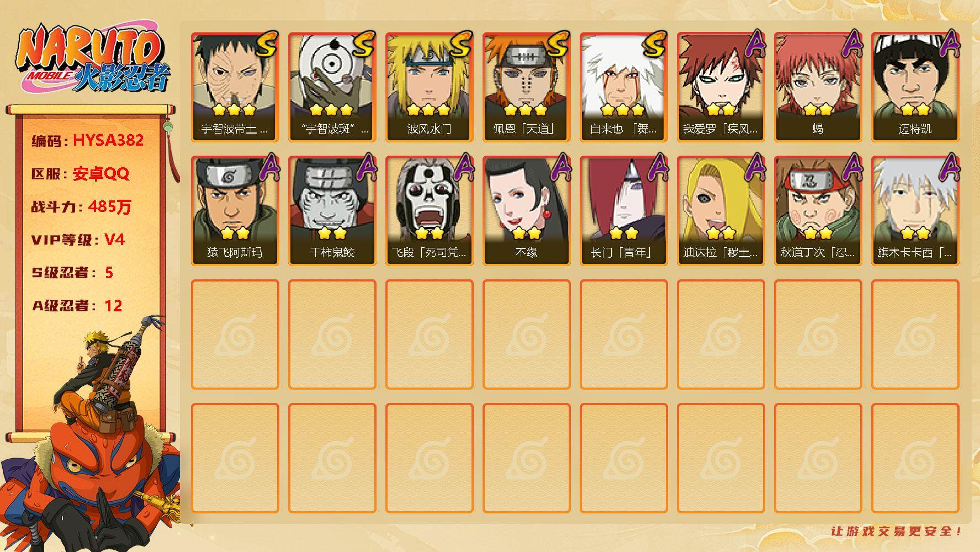The width and height of the screenshot is (980, 552).
Task: Click the account code HYSA382 text
Action: [108, 140]
